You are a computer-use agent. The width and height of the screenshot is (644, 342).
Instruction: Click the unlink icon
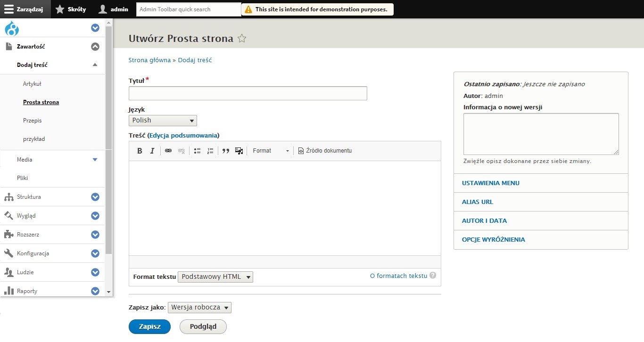(181, 151)
